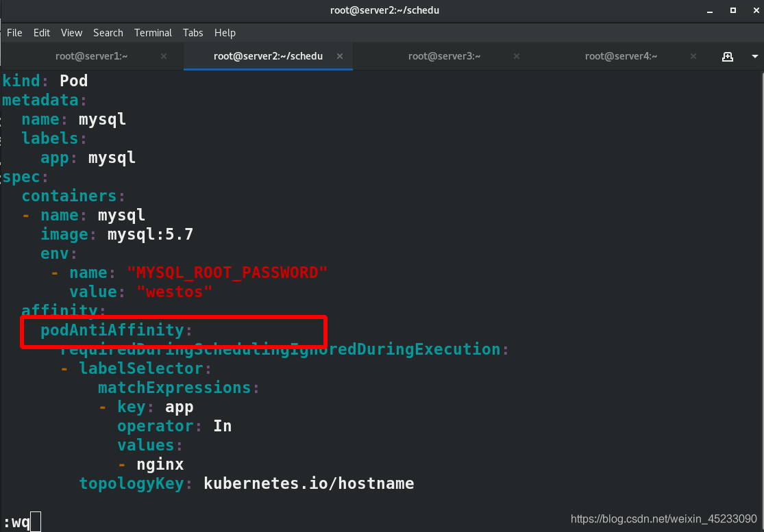This screenshot has height=532, width=764.
Task: Click the 'env' key
Action: click(55, 253)
